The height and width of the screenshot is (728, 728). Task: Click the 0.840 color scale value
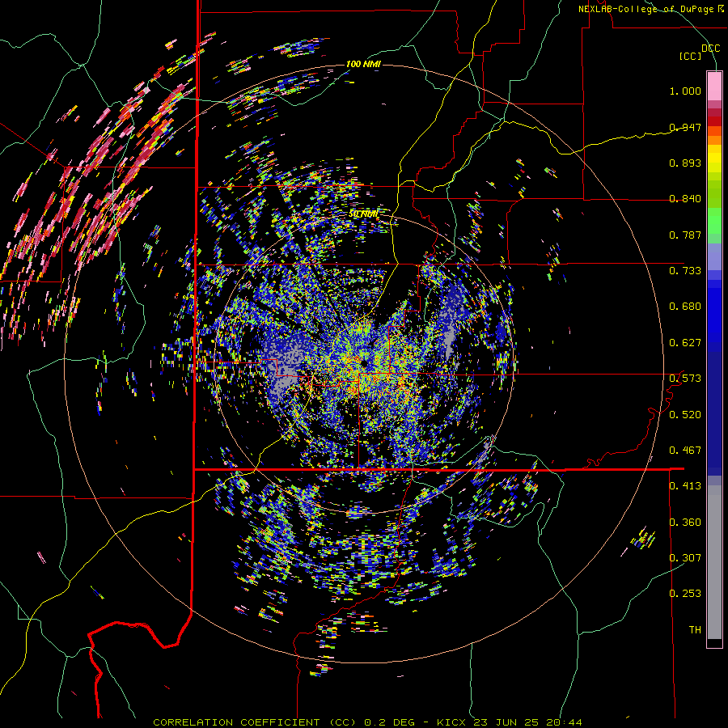685,199
